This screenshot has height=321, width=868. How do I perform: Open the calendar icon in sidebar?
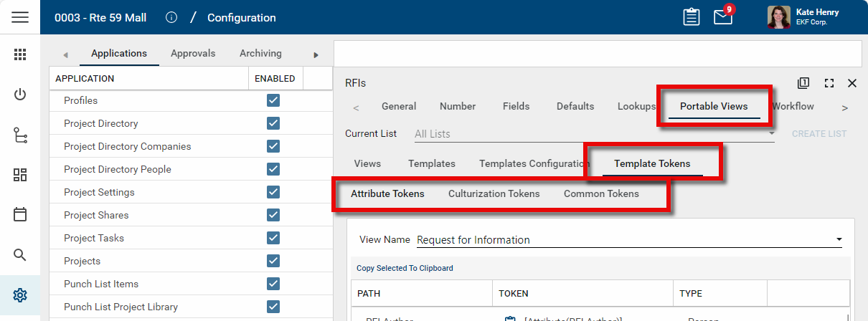(20, 214)
